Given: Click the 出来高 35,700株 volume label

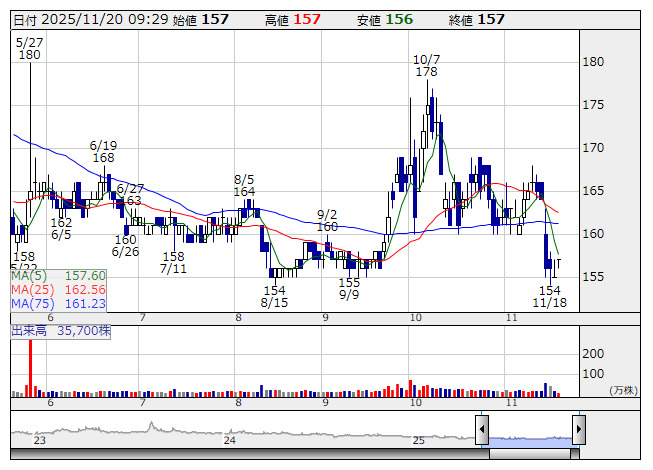Looking at the screenshot, I should click(60, 329).
